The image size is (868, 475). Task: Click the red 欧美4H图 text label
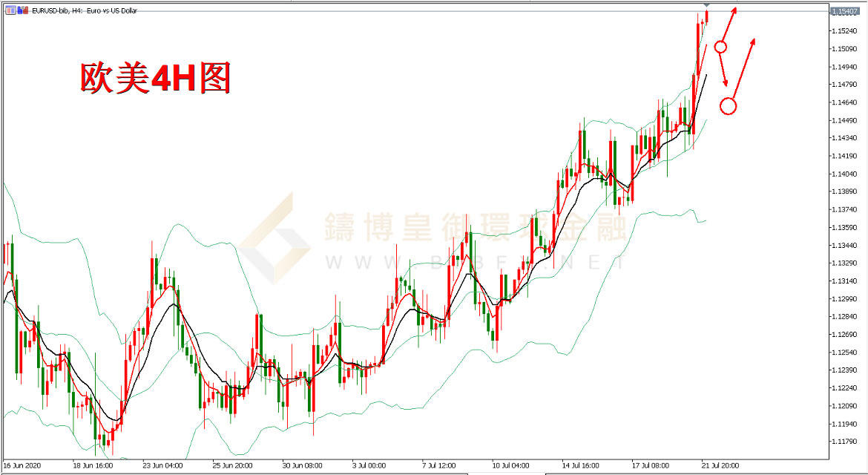[156, 77]
